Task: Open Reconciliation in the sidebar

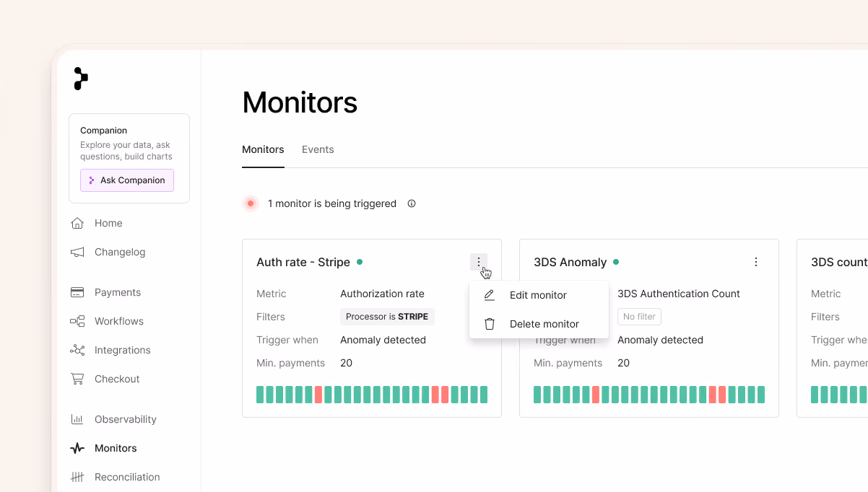Action: [127, 477]
